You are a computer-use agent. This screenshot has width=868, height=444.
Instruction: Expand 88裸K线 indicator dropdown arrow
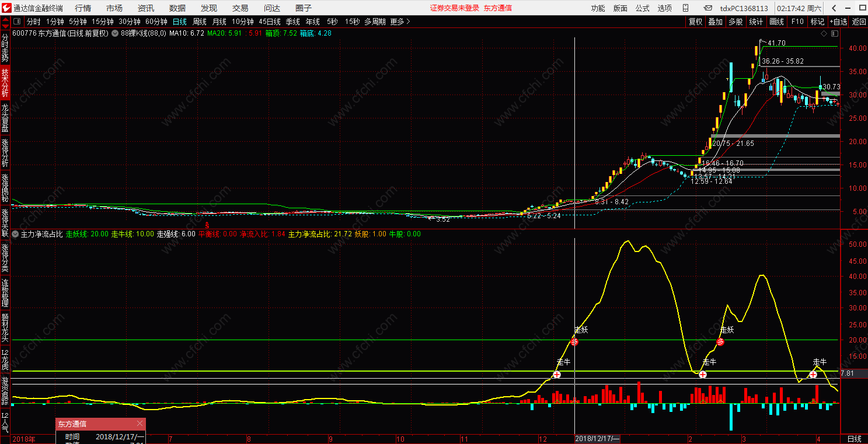(x=115, y=34)
